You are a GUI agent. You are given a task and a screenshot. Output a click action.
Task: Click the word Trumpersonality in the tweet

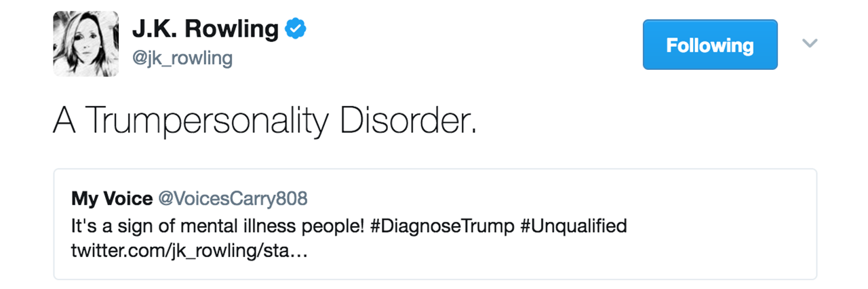click(x=207, y=121)
